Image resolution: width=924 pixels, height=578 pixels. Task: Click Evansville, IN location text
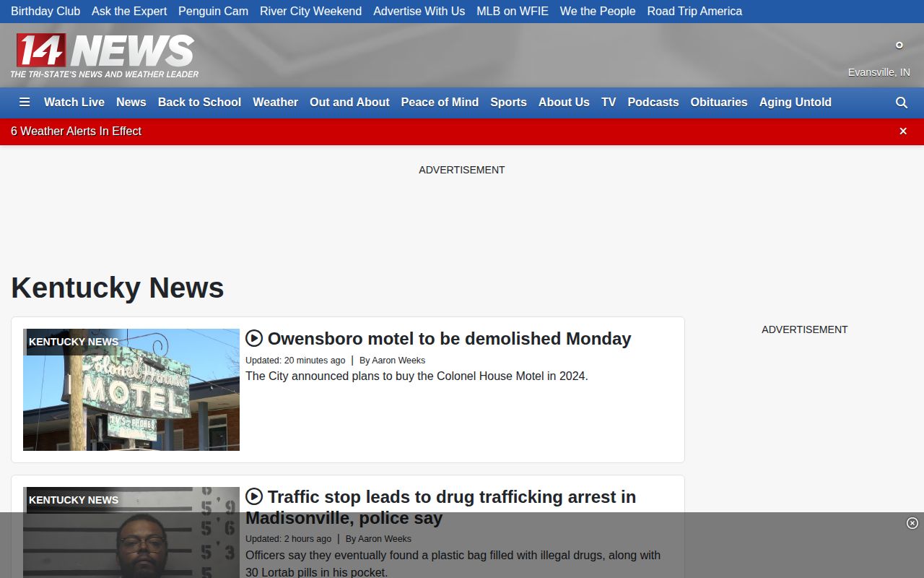879,72
